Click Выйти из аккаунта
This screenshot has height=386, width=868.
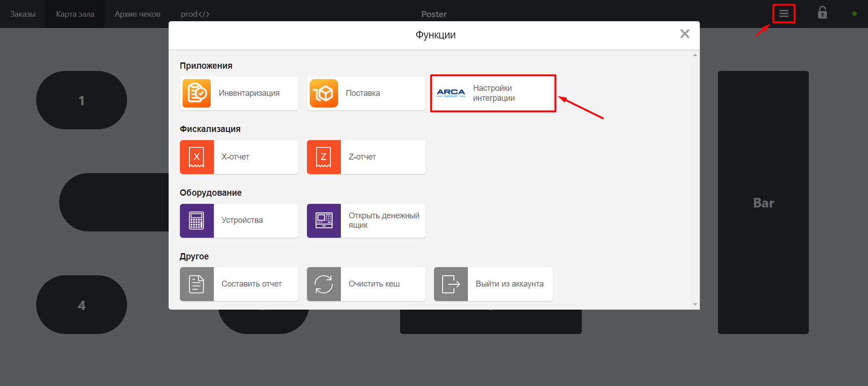click(493, 284)
